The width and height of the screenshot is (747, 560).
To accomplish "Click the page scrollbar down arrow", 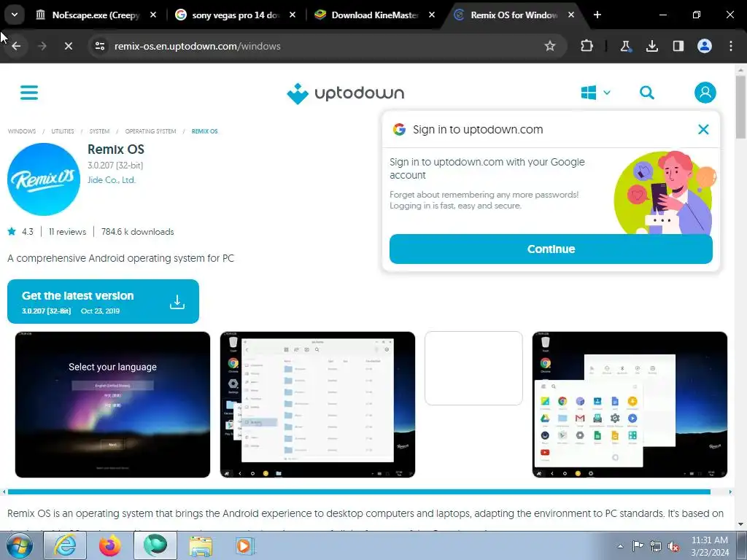I will [740, 524].
